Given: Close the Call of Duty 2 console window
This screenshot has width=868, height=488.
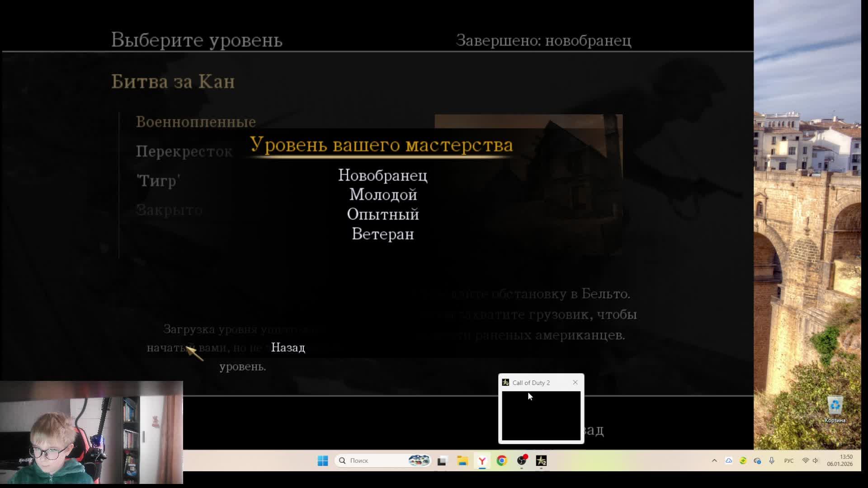Looking at the screenshot, I should pyautogui.click(x=575, y=382).
